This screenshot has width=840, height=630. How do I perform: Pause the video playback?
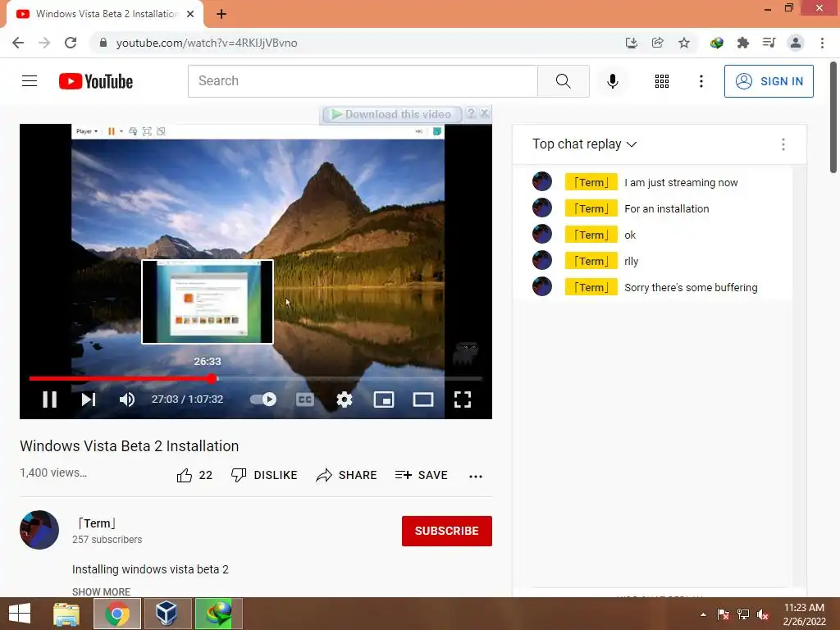(49, 399)
